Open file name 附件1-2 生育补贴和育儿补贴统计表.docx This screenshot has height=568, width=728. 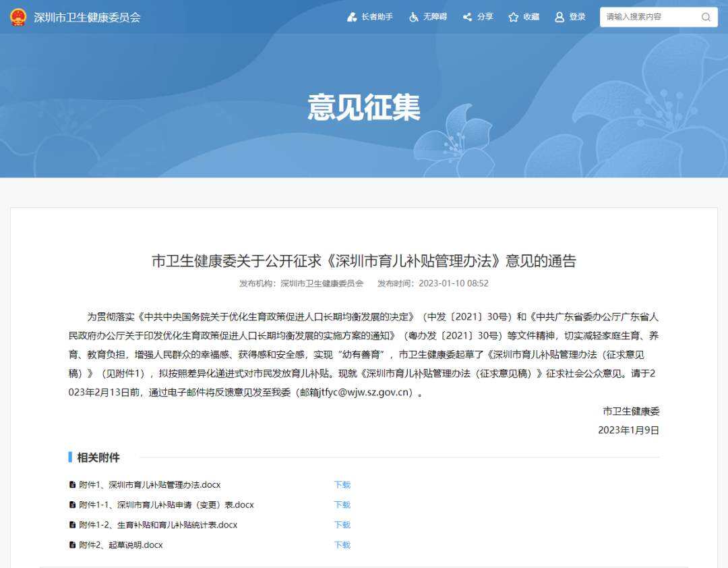(158, 525)
